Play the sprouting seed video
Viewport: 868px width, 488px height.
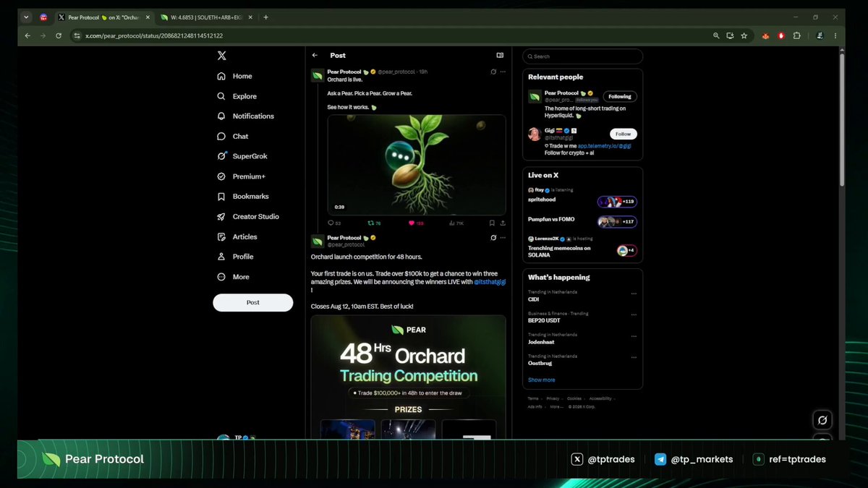(x=417, y=165)
